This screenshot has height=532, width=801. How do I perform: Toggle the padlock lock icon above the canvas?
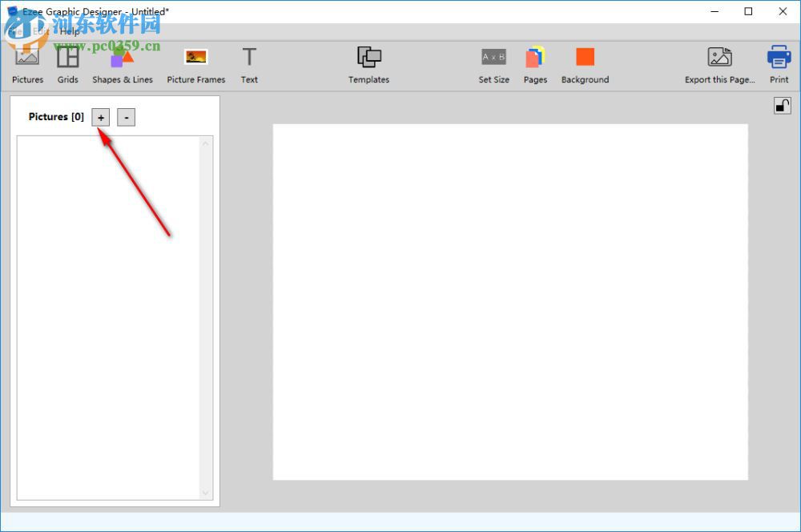[783, 105]
